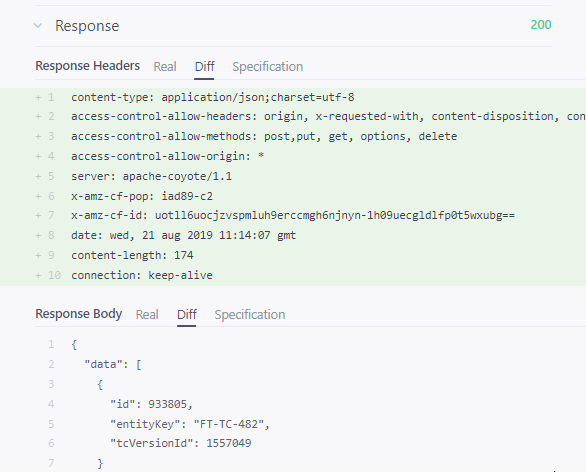Select Diff tab under Response Body
586x472 pixels.
pyautogui.click(x=186, y=314)
